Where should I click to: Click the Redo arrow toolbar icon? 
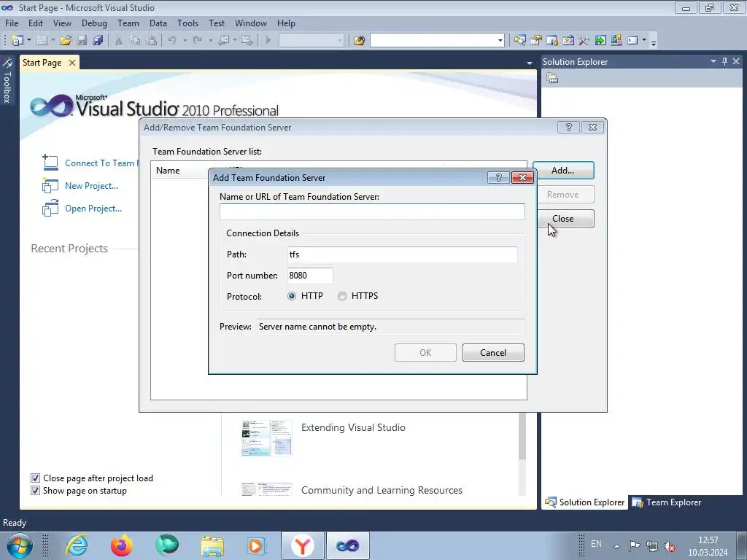tap(197, 41)
